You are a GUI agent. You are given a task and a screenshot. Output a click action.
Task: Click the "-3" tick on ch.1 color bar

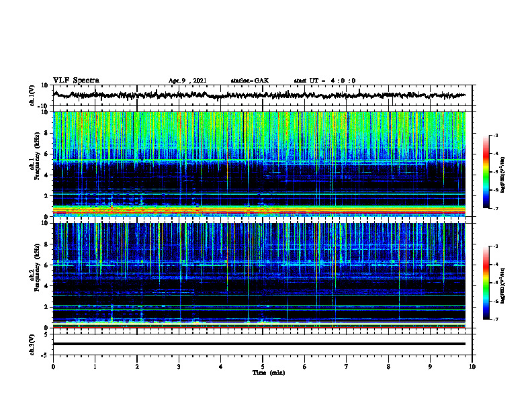coord(495,136)
